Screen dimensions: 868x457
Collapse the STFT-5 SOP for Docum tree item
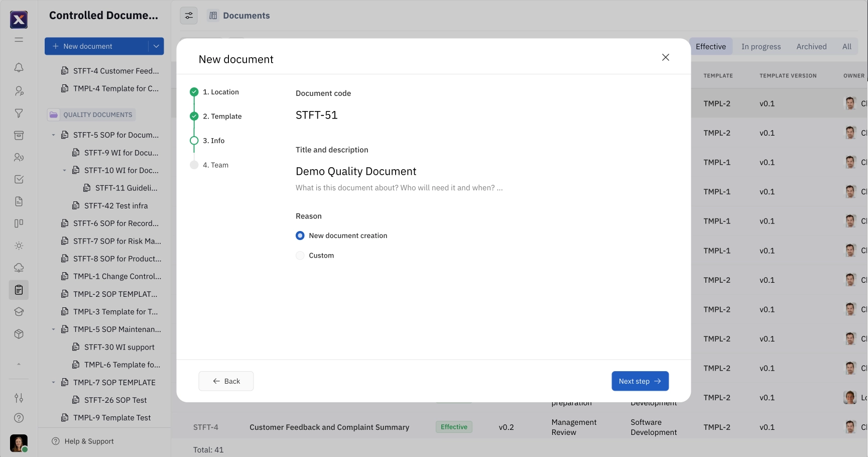[x=54, y=135]
